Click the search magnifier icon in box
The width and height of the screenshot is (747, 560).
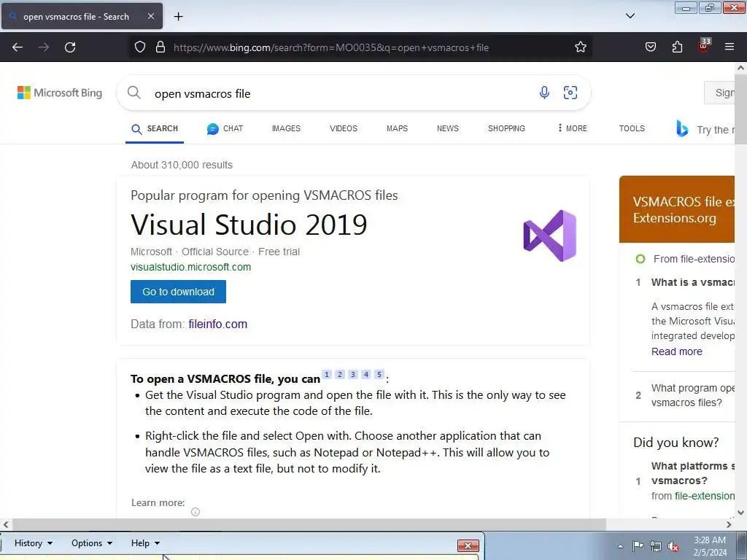[134, 93]
